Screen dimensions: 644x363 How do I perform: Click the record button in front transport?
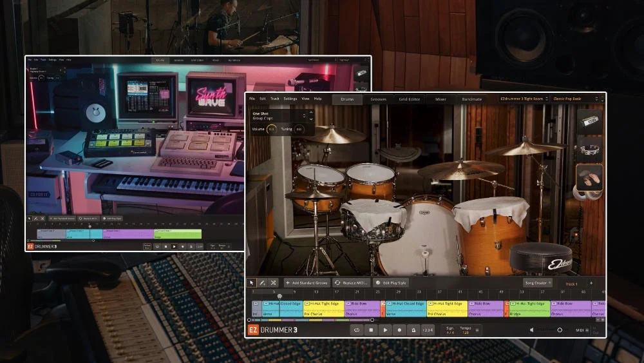tap(399, 329)
